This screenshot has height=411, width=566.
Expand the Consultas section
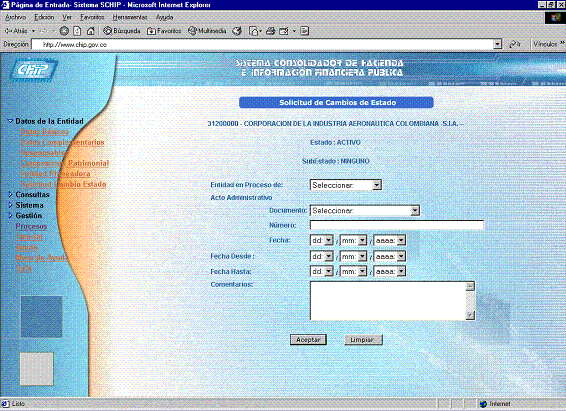point(10,194)
